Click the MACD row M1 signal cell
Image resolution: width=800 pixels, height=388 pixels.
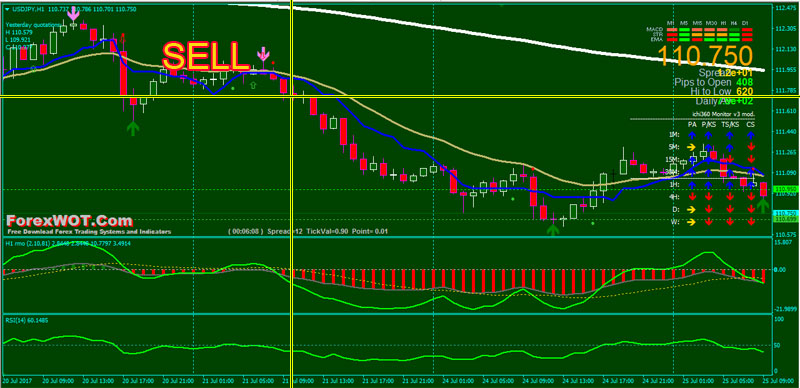pos(672,29)
